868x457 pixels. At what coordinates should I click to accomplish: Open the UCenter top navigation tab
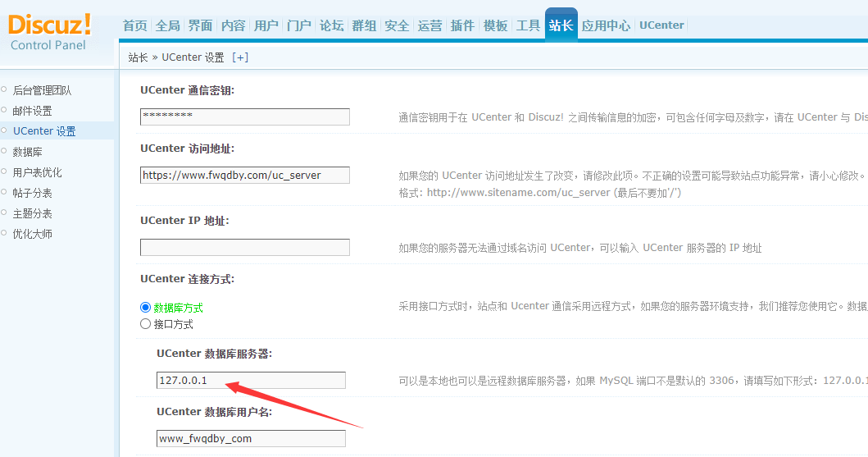pos(661,25)
